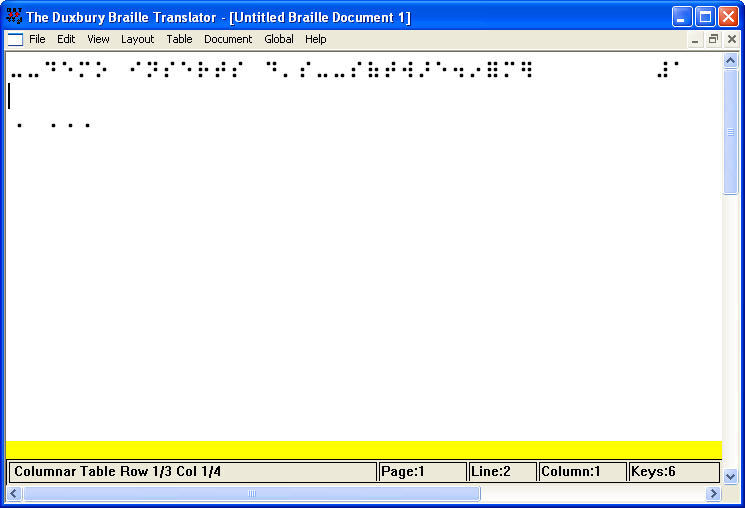745x508 pixels.
Task: Click the document system menu icon beside File
Action: click(x=15, y=39)
